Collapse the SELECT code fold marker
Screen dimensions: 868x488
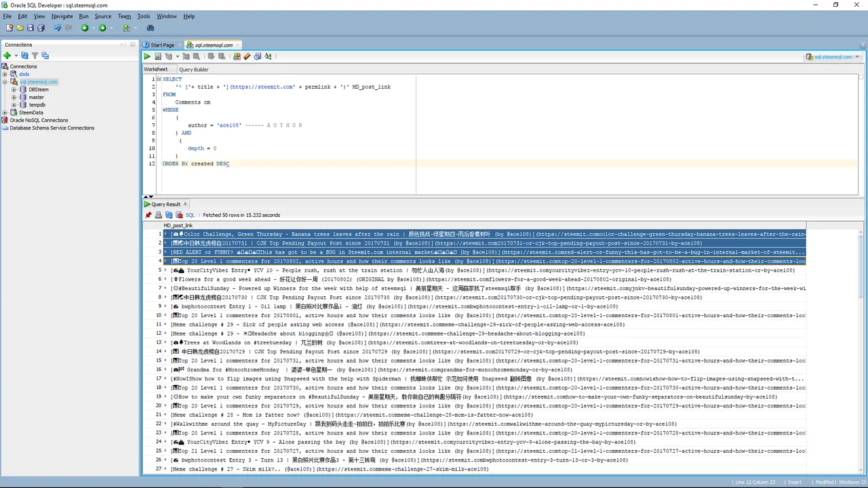[159, 79]
